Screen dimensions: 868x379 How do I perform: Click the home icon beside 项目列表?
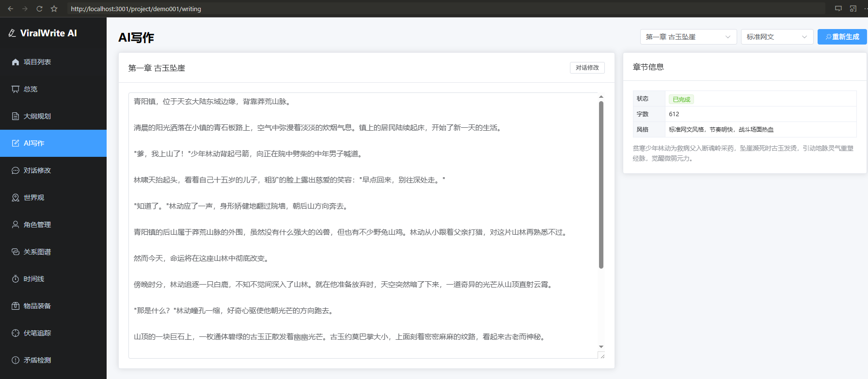[x=16, y=62]
